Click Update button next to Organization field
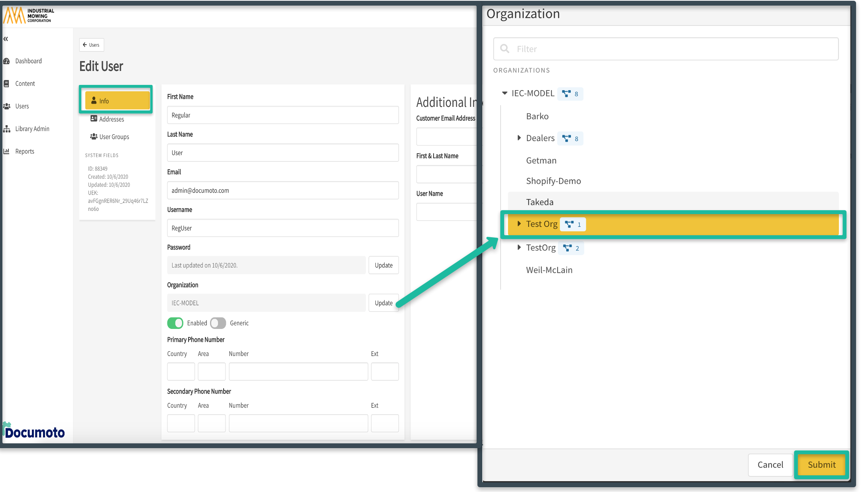The width and height of the screenshot is (868, 492). (383, 303)
